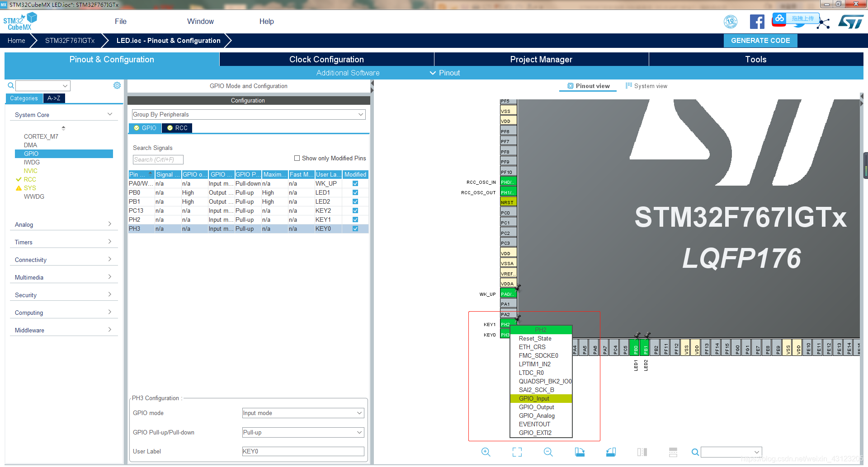Open the categories settings gear
Image resolution: width=868 pixels, height=467 pixels.
[117, 85]
